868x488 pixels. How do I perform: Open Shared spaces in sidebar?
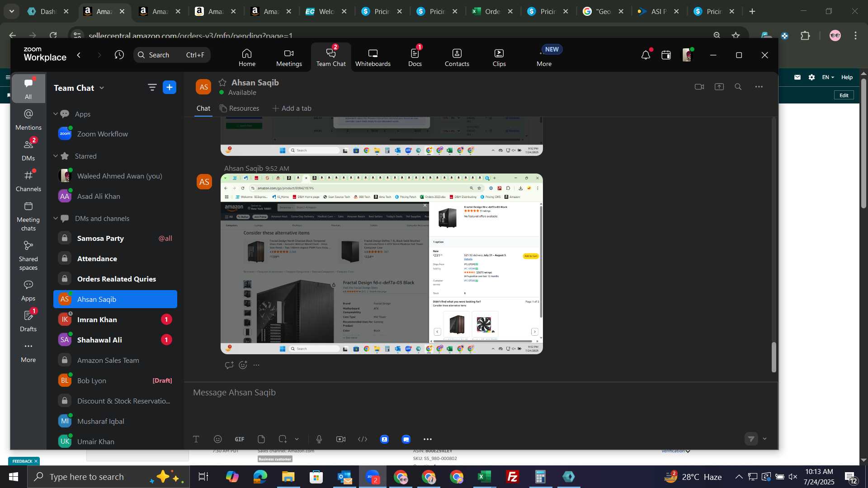click(x=28, y=255)
